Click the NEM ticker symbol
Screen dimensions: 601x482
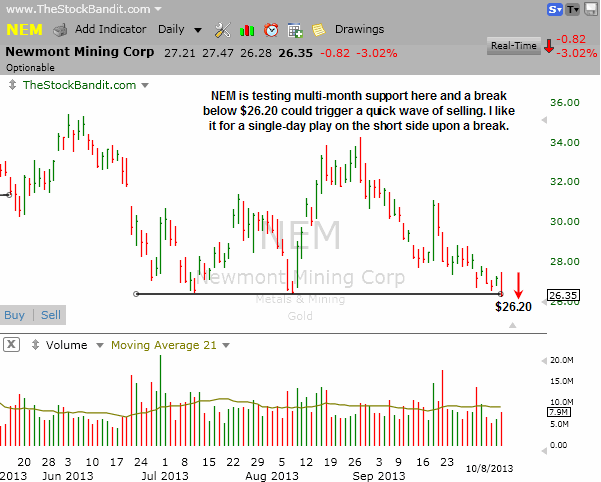coord(24,30)
